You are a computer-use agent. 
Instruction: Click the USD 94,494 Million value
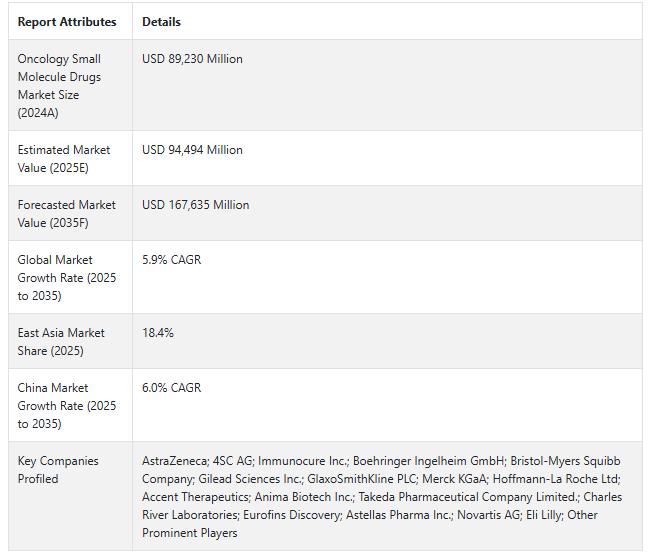192,150
